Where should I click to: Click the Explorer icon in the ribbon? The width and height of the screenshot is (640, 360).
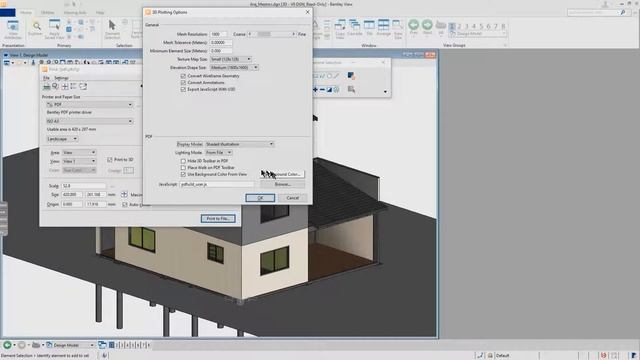click(37, 28)
